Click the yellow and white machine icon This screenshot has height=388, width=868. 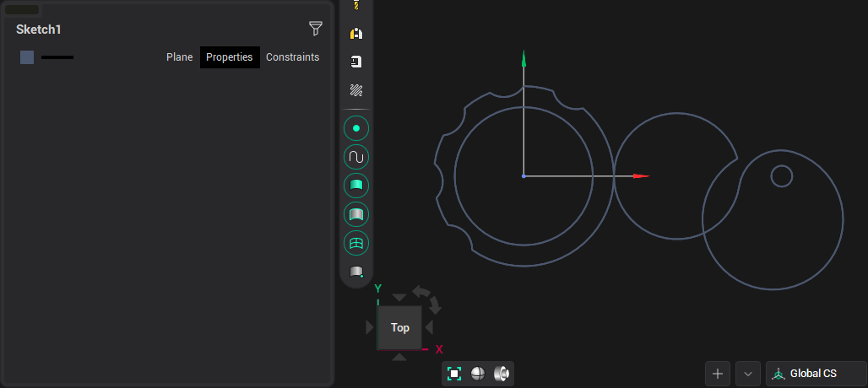coord(356,34)
